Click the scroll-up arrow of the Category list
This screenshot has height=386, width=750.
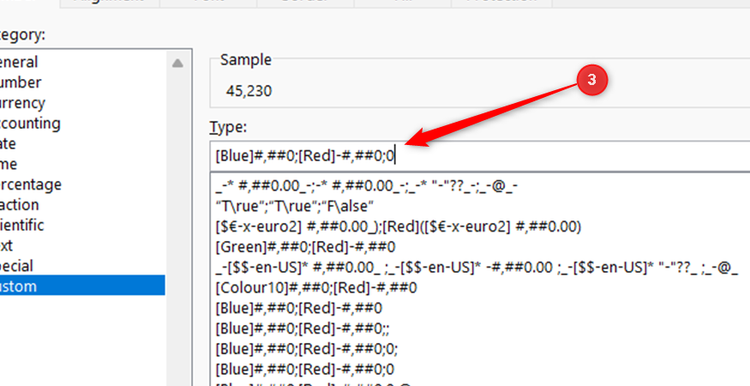pyautogui.click(x=177, y=63)
